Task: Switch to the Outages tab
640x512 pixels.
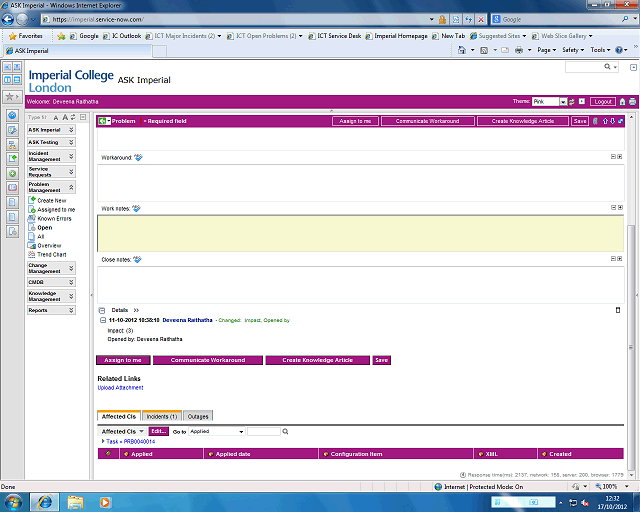Action: 198,416
